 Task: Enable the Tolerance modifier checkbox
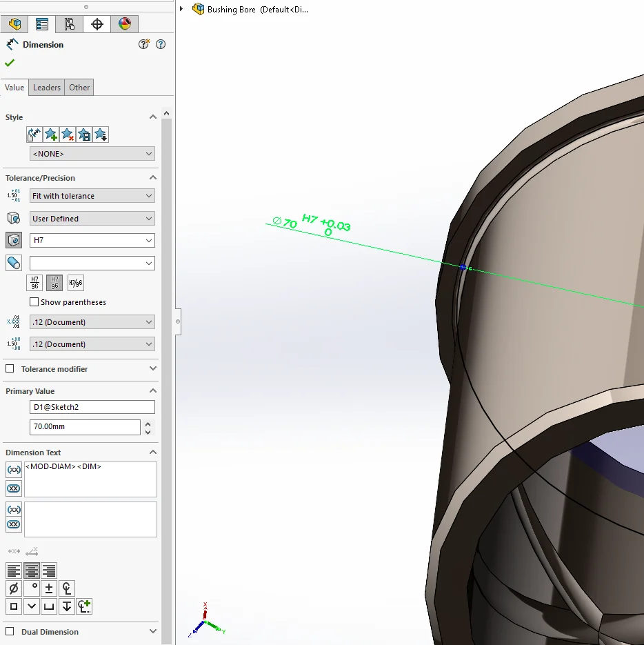[x=10, y=369]
